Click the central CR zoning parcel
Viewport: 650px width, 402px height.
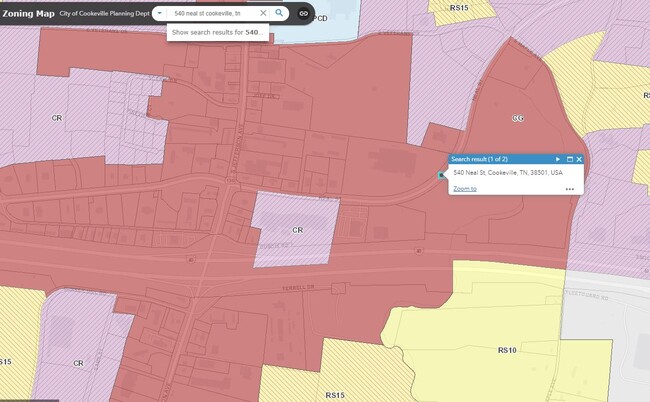point(297,228)
